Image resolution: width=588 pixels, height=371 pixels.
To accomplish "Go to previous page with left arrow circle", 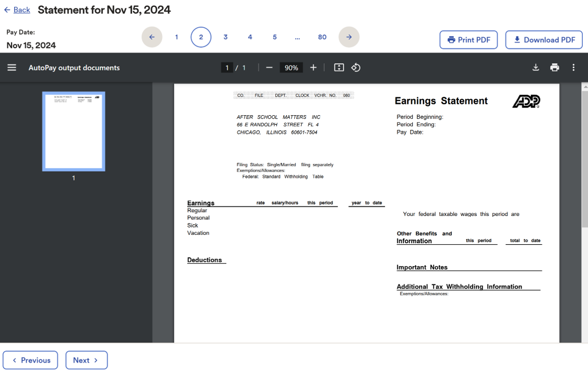I will click(152, 37).
